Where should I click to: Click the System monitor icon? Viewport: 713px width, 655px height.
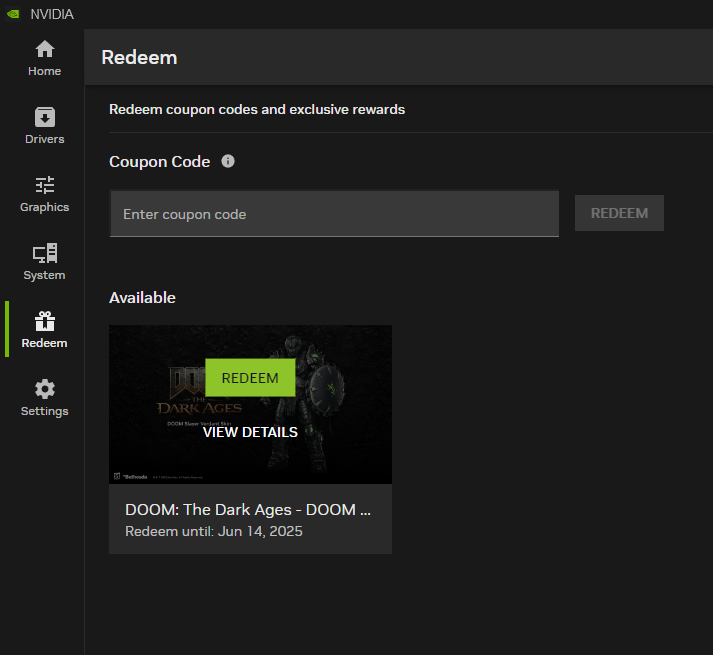pyautogui.click(x=44, y=253)
